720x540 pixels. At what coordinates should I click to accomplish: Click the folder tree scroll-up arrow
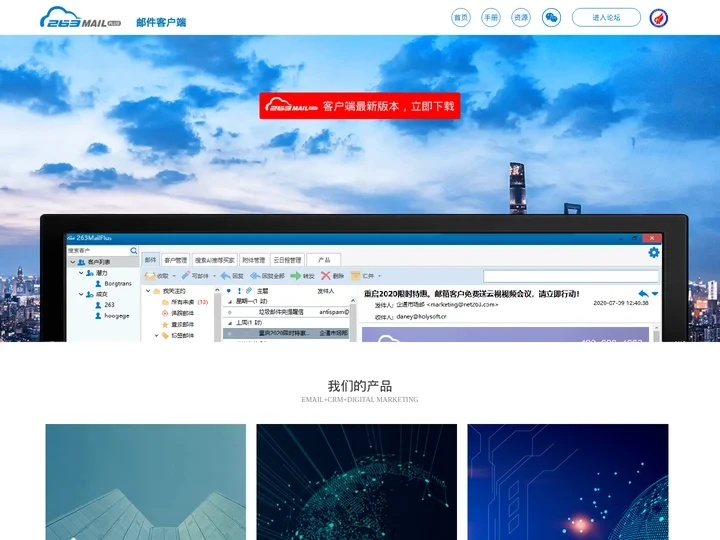coord(217,291)
